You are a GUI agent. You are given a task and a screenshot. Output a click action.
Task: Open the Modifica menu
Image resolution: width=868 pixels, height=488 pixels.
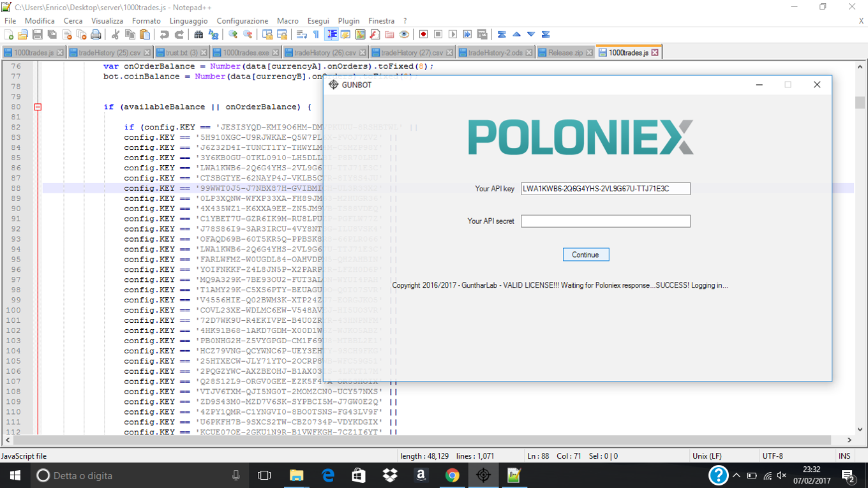tap(40, 21)
